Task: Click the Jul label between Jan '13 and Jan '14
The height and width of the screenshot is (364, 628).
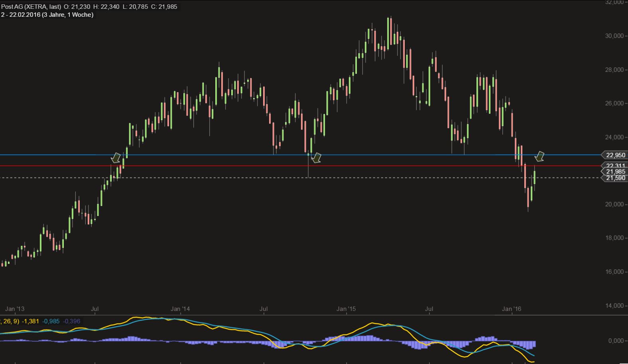Action: (95, 309)
